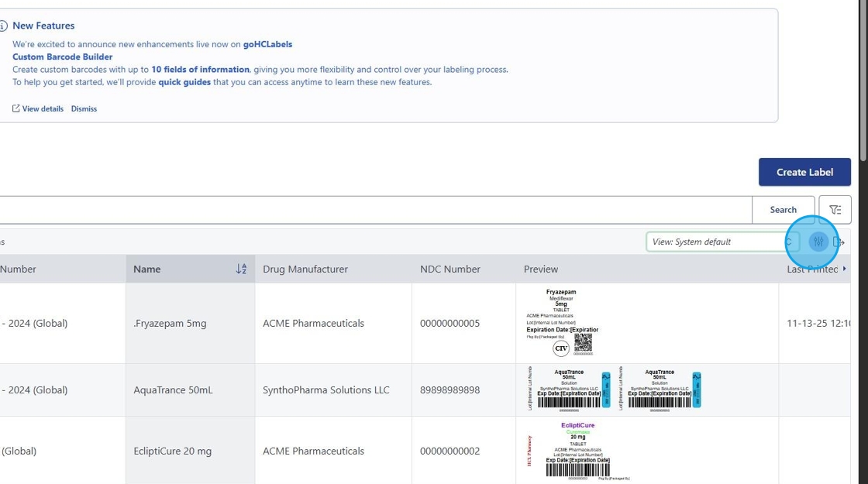The height and width of the screenshot is (484, 868).
Task: Click NDC number 00000000005
Action: [449, 323]
